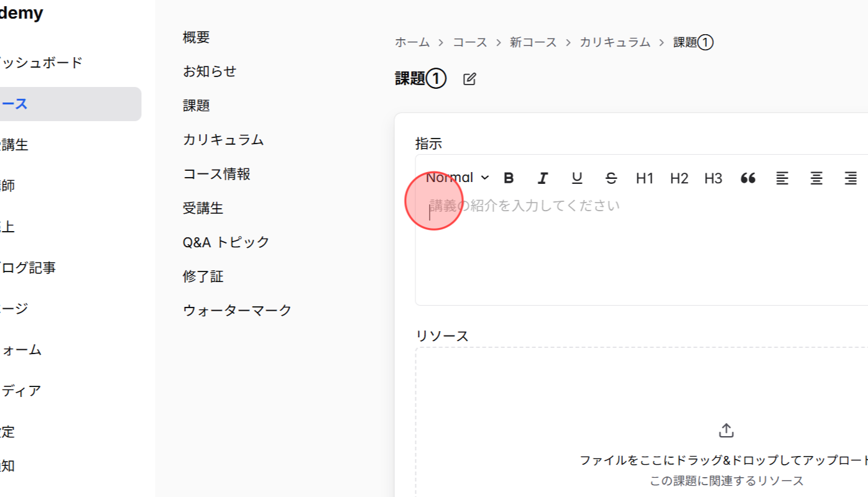Screen dimensions: 868x497
Task: Apply strikethrough formatting
Action: point(611,178)
